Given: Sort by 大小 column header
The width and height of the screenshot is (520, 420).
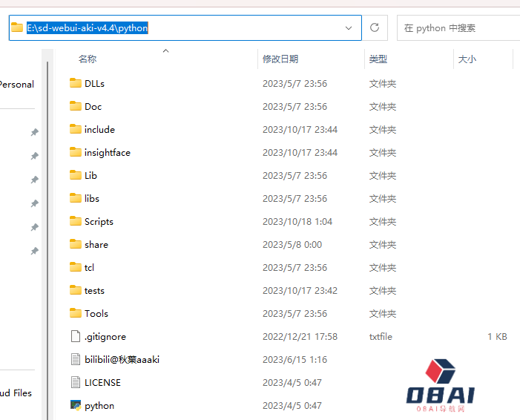Looking at the screenshot, I should pos(467,59).
